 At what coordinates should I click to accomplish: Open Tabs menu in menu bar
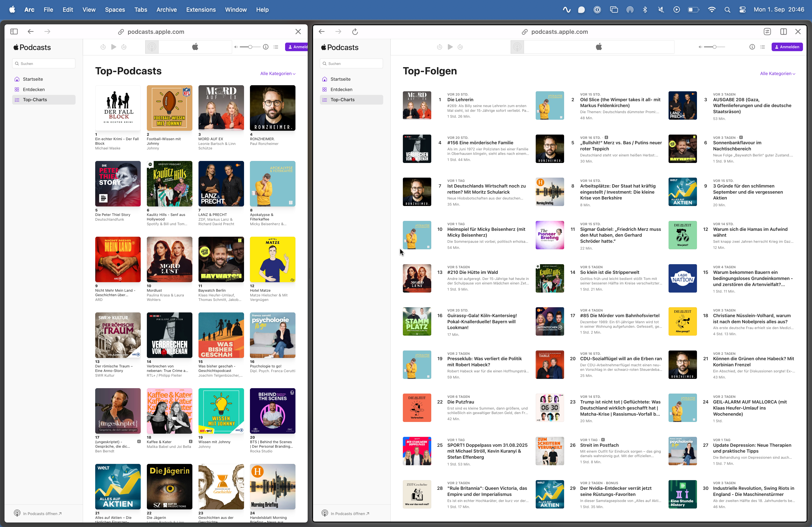(141, 9)
